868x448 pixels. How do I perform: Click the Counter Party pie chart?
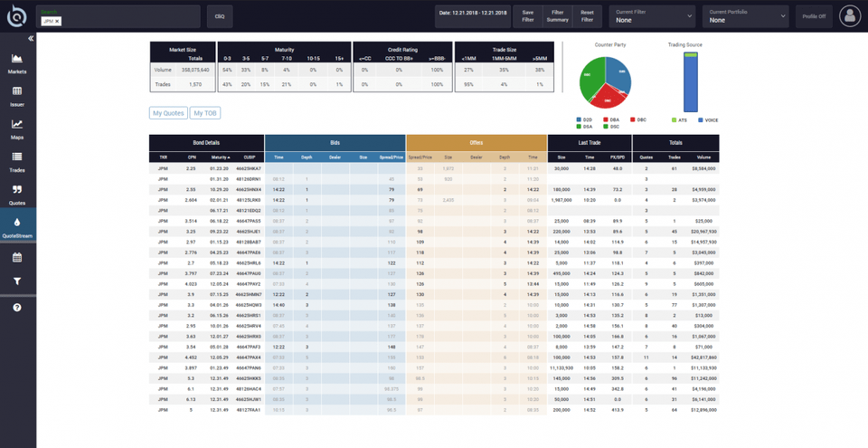606,82
